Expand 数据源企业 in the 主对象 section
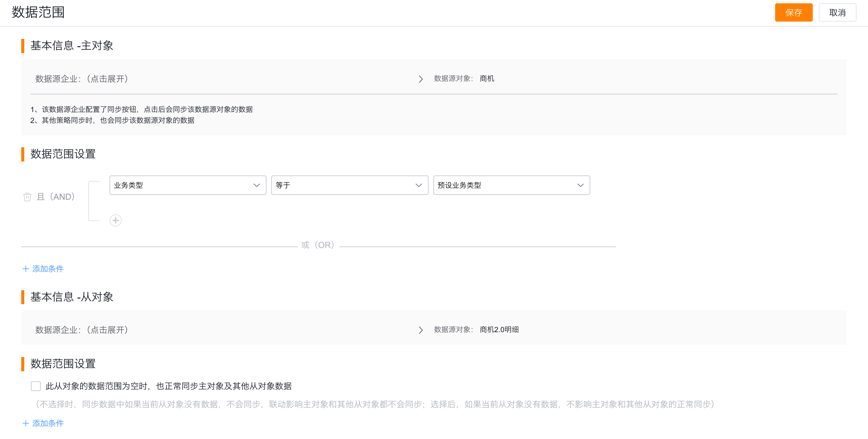868x439 pixels. pyautogui.click(x=82, y=79)
